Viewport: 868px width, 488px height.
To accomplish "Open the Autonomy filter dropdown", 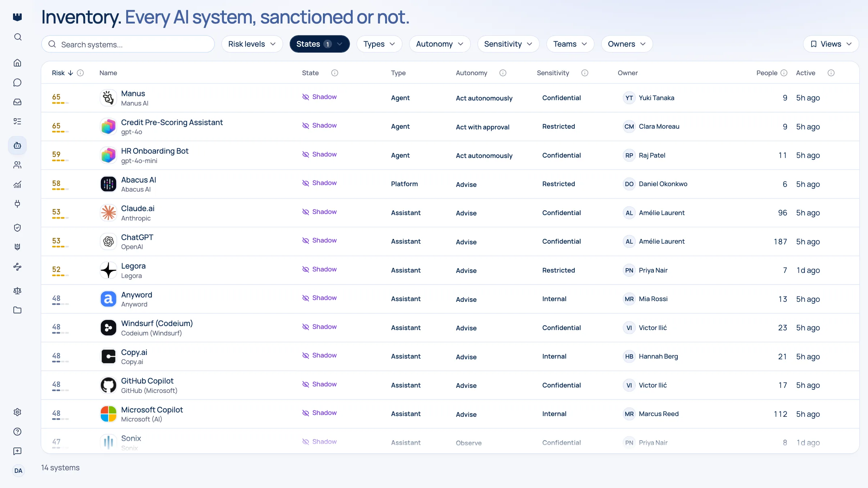I will (x=440, y=44).
